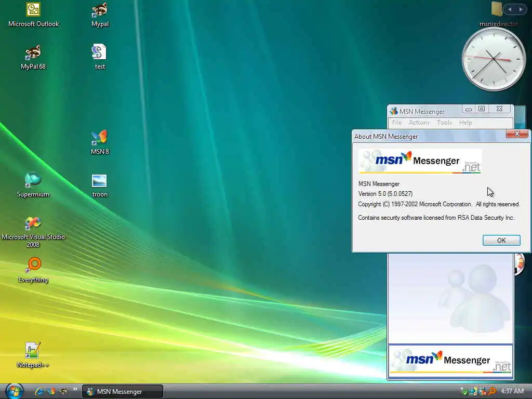Click the MSN Messenger taskbar button

tap(123, 392)
